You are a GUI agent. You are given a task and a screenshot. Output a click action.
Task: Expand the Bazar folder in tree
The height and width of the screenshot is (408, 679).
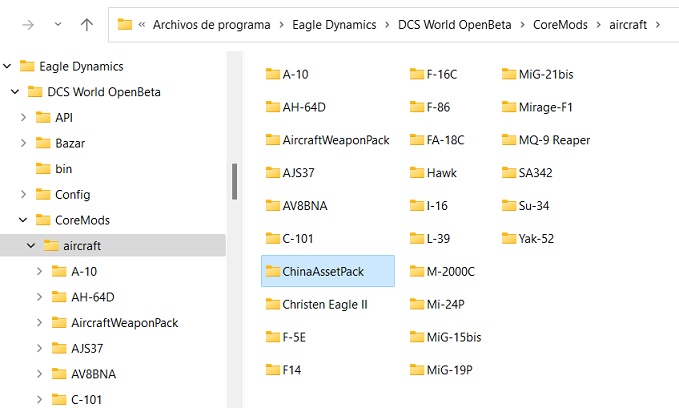[23, 143]
